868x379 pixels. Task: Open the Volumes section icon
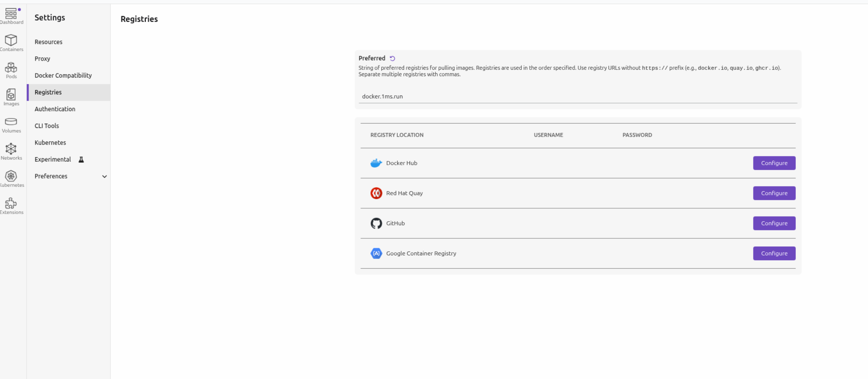point(11,124)
